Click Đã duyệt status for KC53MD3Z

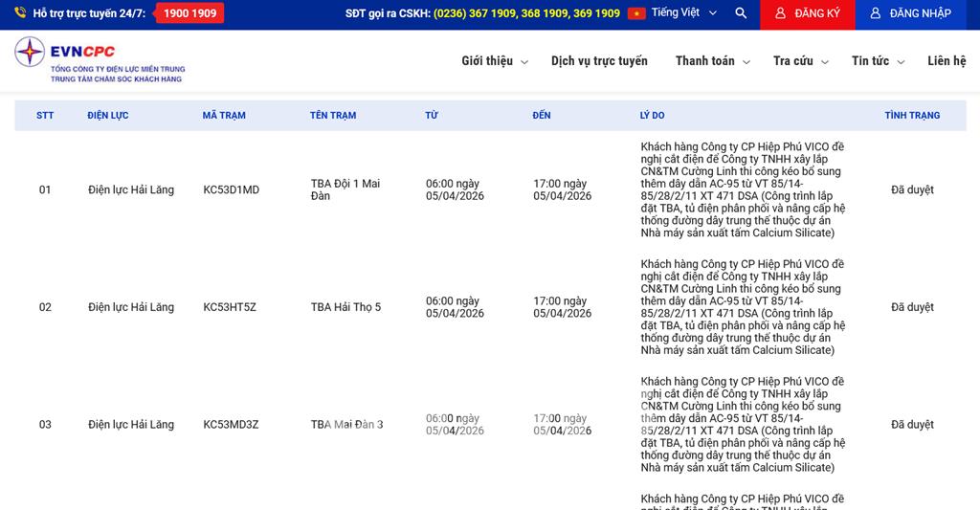[x=912, y=425]
